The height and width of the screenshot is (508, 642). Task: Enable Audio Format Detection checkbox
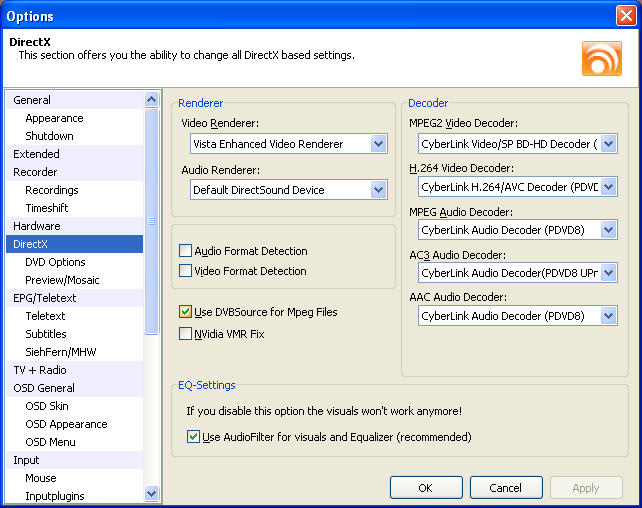coord(185,251)
